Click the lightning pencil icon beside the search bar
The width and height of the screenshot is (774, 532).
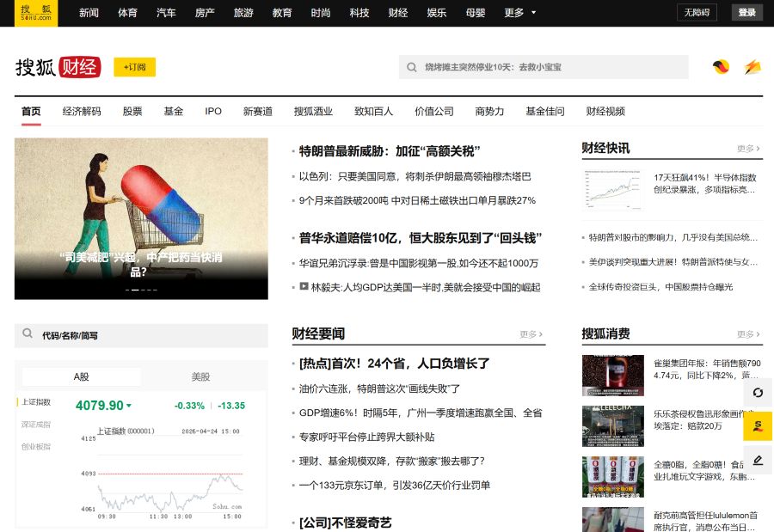[x=752, y=66]
